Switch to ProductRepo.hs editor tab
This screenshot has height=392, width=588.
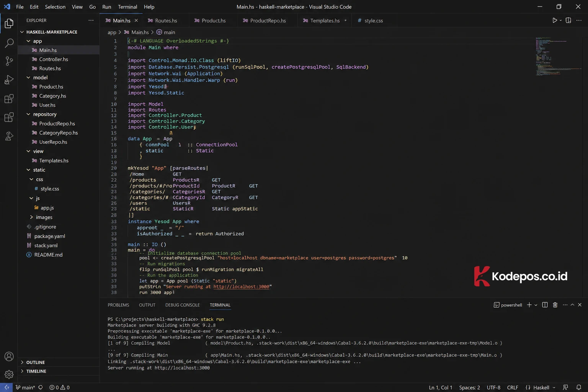[x=268, y=20]
